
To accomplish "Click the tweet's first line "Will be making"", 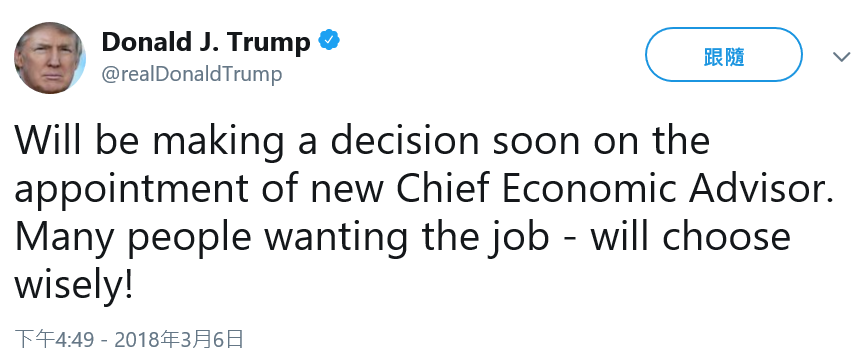I will (x=150, y=141).
